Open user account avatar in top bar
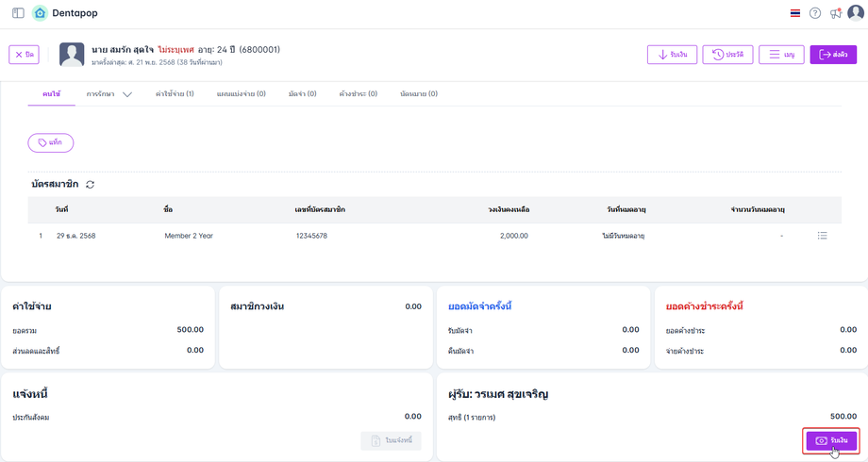This screenshot has width=868, height=462. click(856, 12)
